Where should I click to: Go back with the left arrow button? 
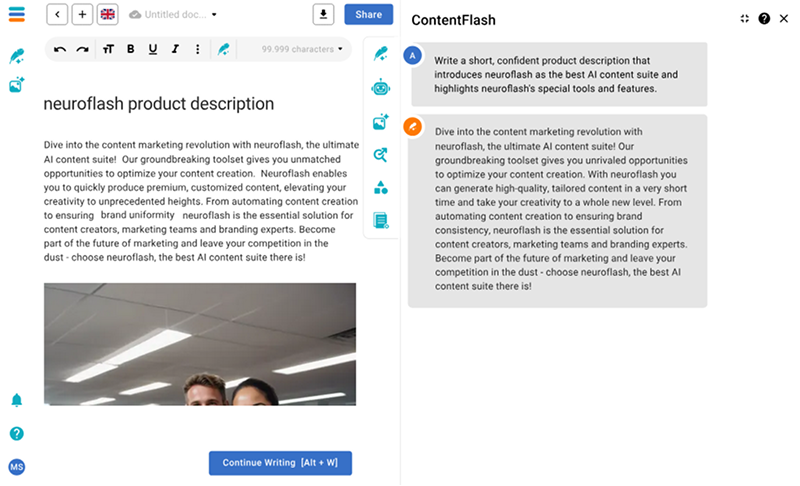57,14
